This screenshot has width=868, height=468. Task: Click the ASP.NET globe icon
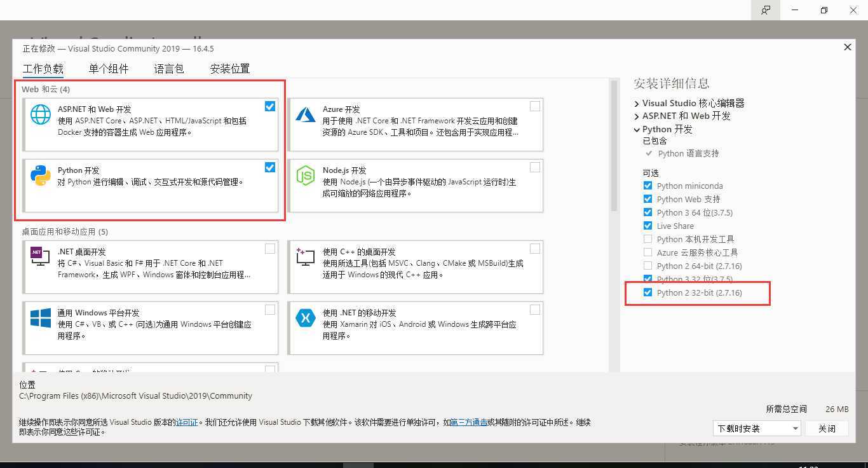tap(41, 114)
